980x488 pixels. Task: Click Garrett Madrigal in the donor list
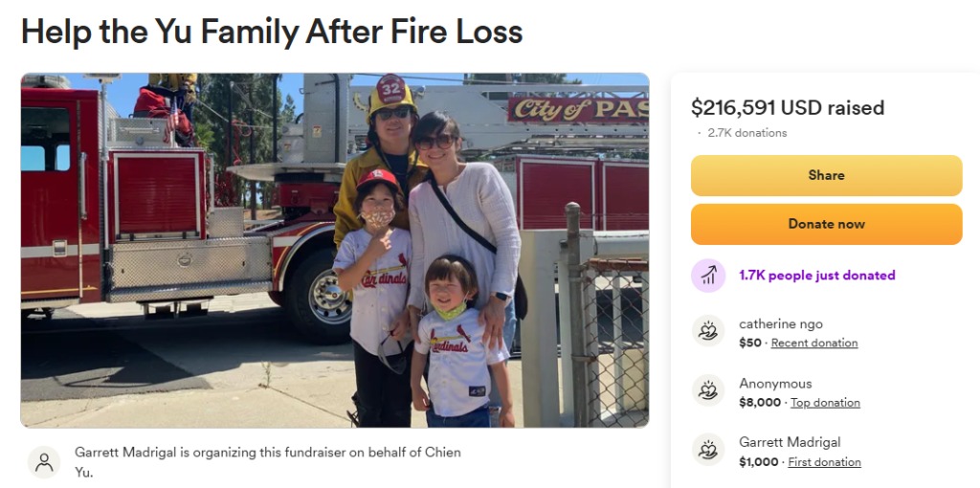click(790, 442)
